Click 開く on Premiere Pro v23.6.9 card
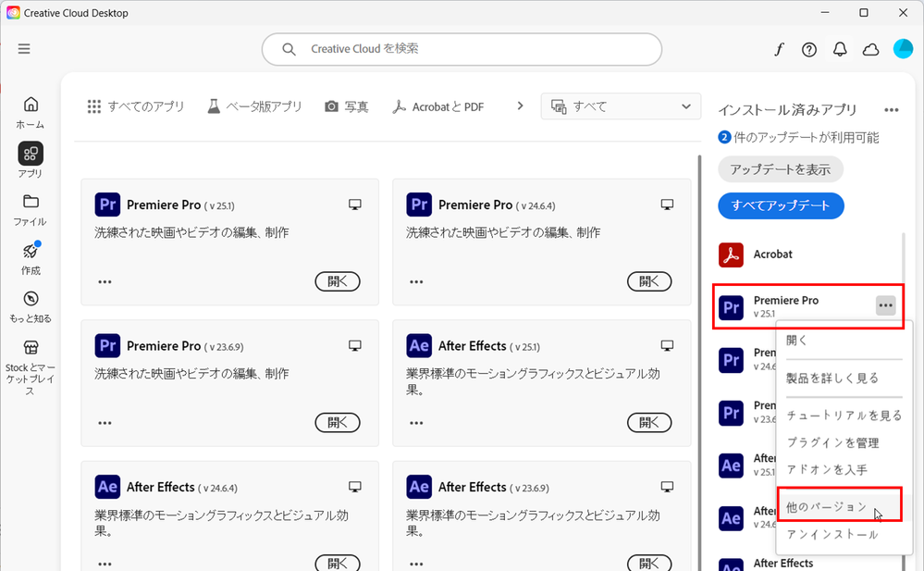 (x=338, y=422)
